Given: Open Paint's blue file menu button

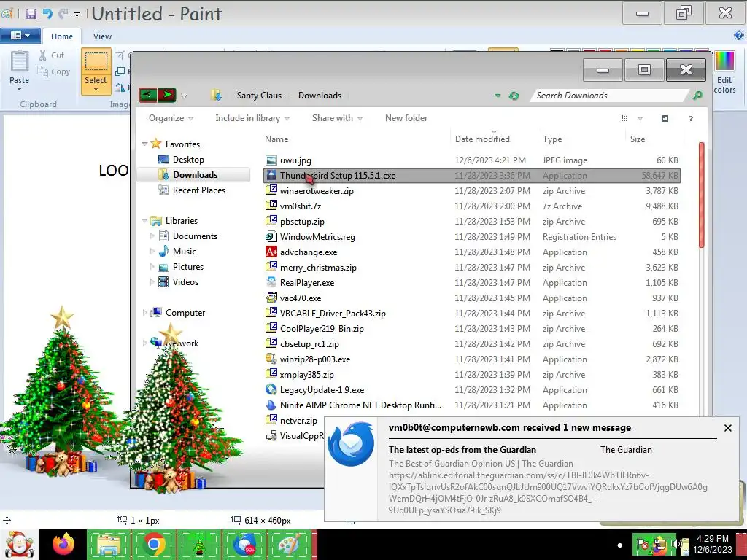Looking at the screenshot, I should click(x=19, y=35).
